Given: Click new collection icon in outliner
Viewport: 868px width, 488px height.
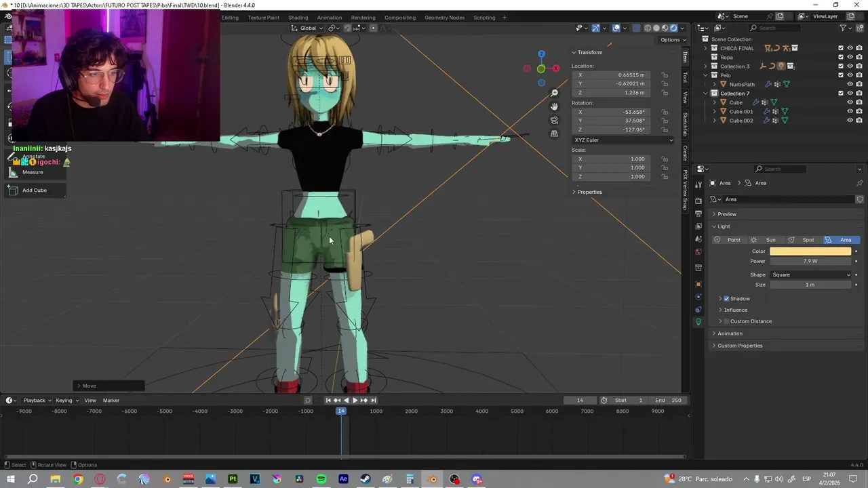Looking at the screenshot, I should (859, 28).
